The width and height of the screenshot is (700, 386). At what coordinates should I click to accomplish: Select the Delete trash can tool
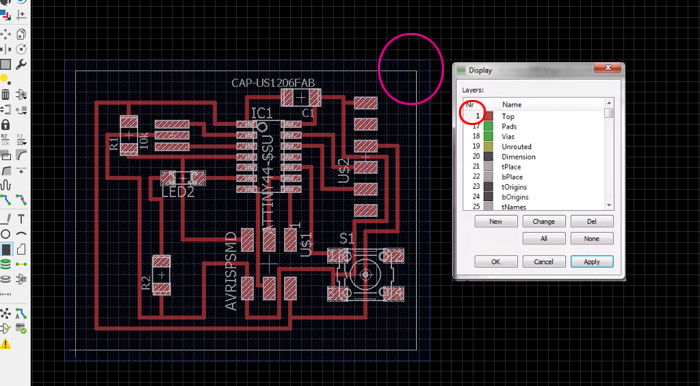[5, 94]
